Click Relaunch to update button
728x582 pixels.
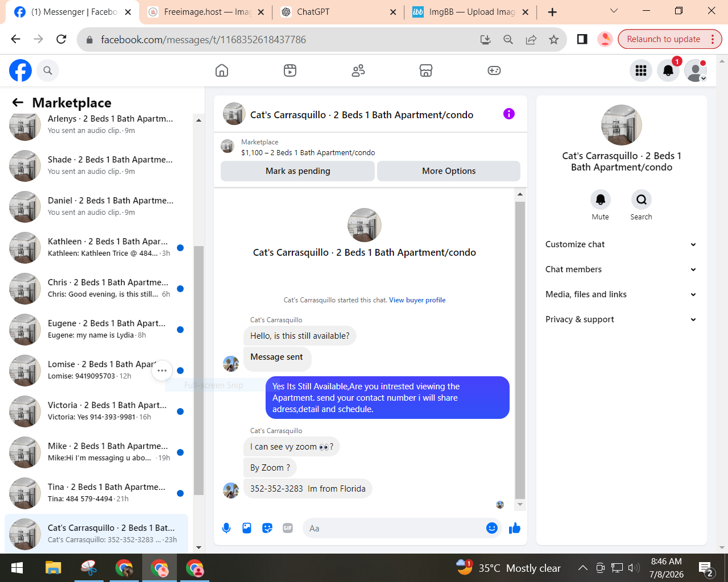[x=669, y=39]
